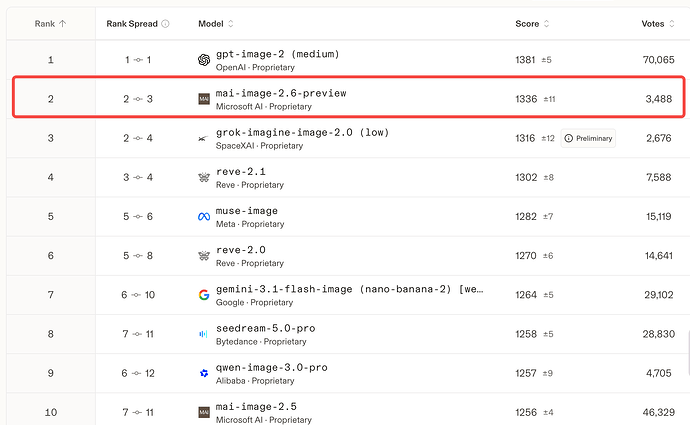Click the Reve butterfly logo beside reve-2.0
690x425 pixels.
click(x=204, y=256)
